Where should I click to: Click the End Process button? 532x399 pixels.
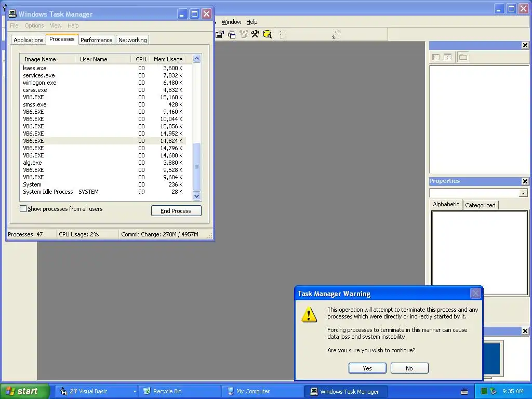click(176, 211)
